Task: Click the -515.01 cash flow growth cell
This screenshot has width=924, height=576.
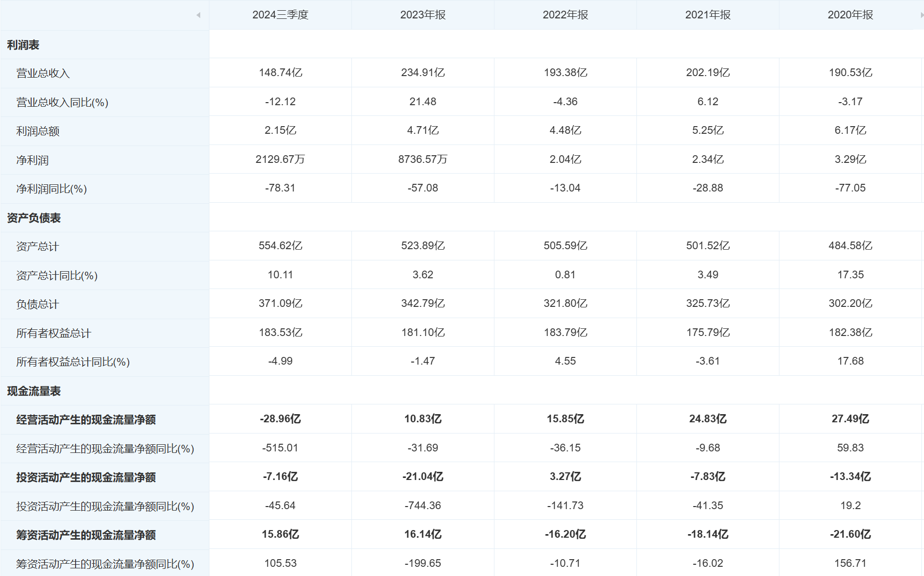Action: tap(280, 448)
